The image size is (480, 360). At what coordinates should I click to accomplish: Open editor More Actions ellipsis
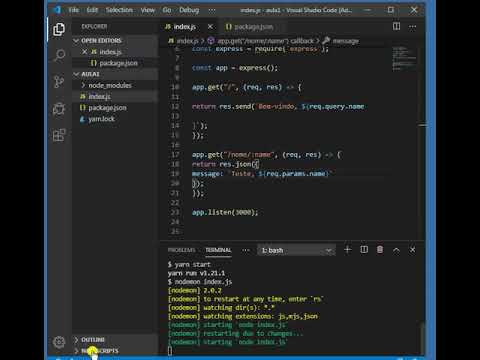tap(413, 27)
